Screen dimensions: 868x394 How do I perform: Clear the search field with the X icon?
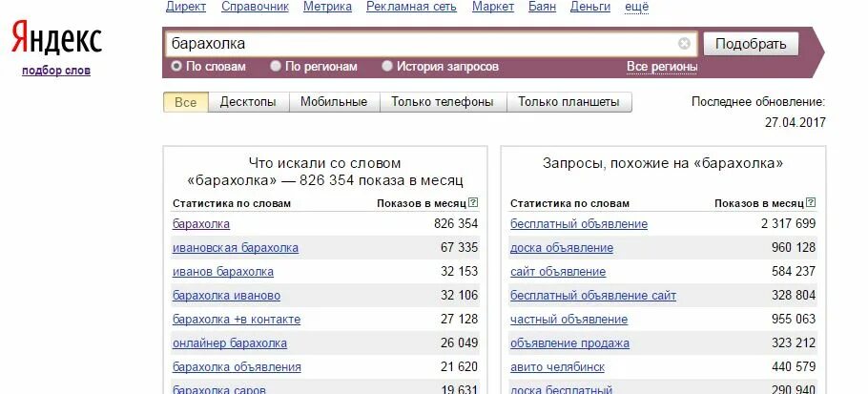coord(684,44)
